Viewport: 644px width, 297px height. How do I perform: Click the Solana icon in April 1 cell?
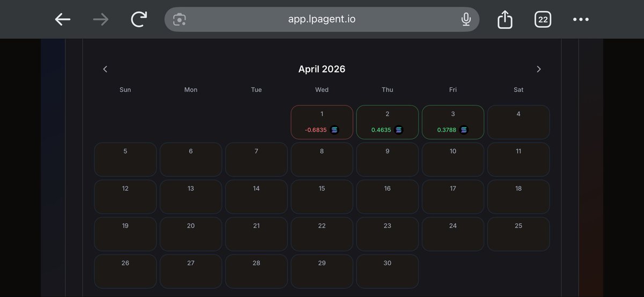334,130
